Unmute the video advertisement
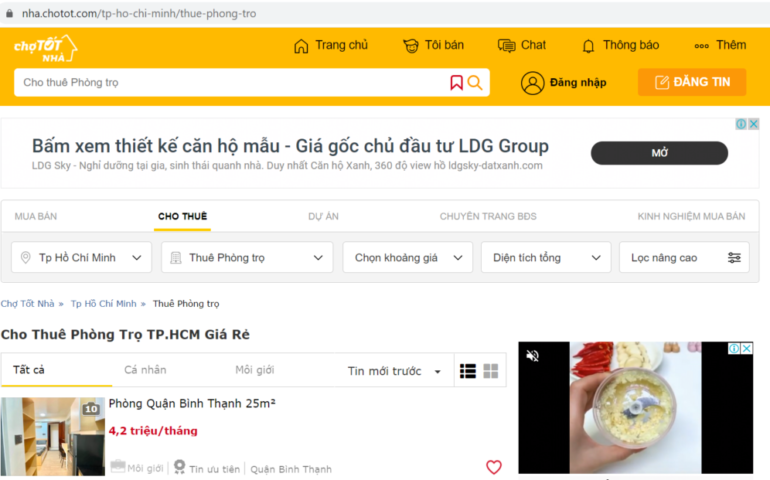The height and width of the screenshot is (480, 770). tap(533, 355)
